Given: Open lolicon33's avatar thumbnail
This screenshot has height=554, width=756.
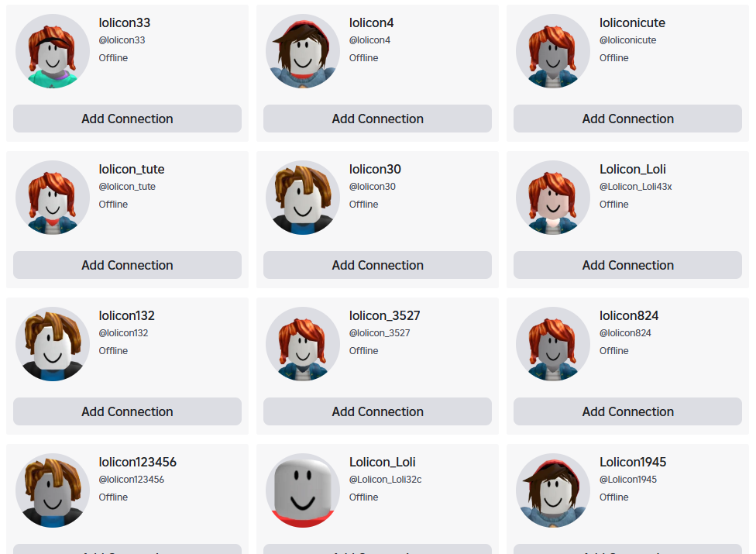Looking at the screenshot, I should point(53,51).
